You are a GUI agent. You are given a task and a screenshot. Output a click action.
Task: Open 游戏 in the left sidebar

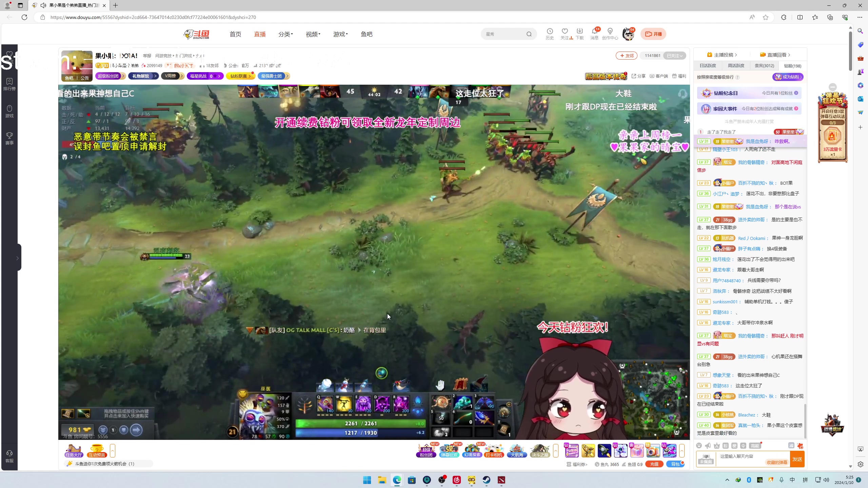coord(9,111)
